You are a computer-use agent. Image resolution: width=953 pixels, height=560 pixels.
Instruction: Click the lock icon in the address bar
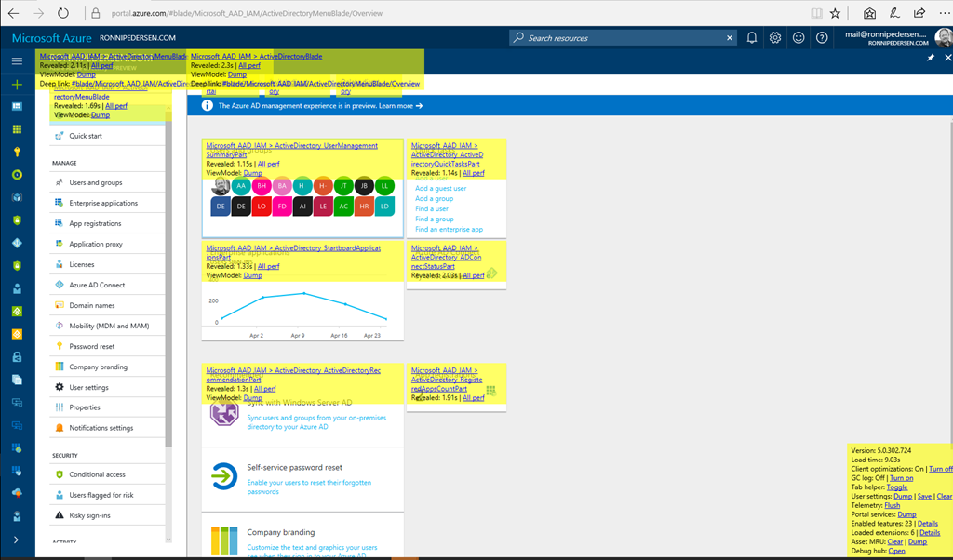[95, 13]
